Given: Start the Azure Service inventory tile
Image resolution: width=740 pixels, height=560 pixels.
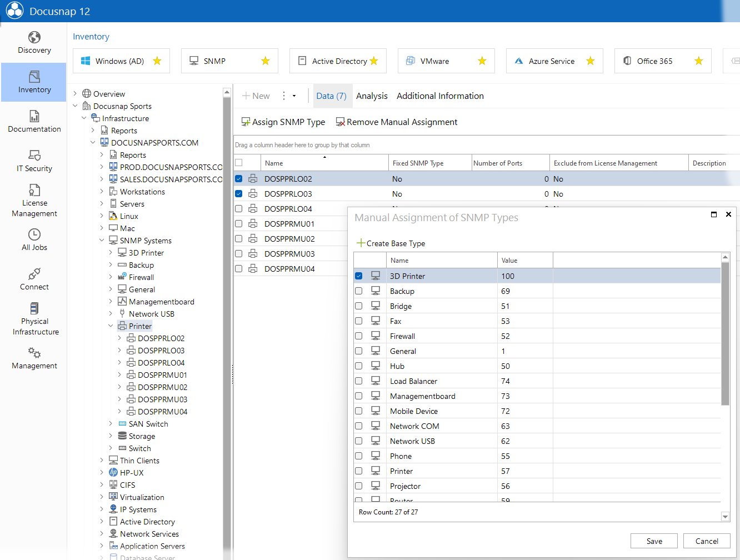Looking at the screenshot, I should pos(554,61).
